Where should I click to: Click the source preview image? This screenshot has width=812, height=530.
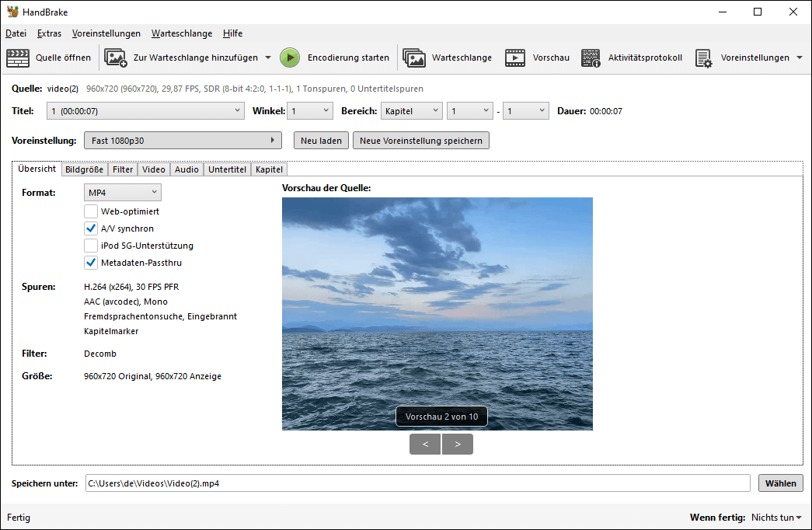pyautogui.click(x=437, y=313)
